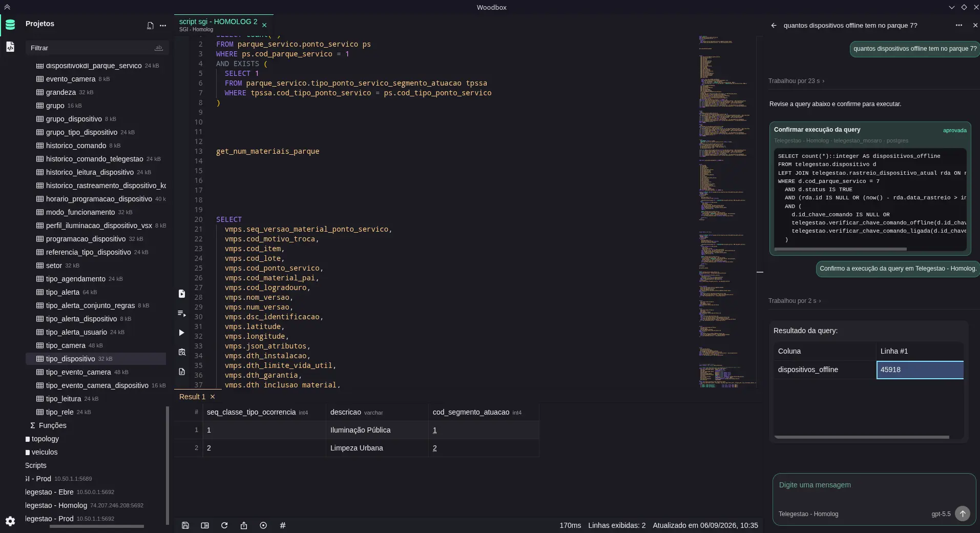
Task: Open the chat panel three-dot options menu
Action: coord(958,25)
